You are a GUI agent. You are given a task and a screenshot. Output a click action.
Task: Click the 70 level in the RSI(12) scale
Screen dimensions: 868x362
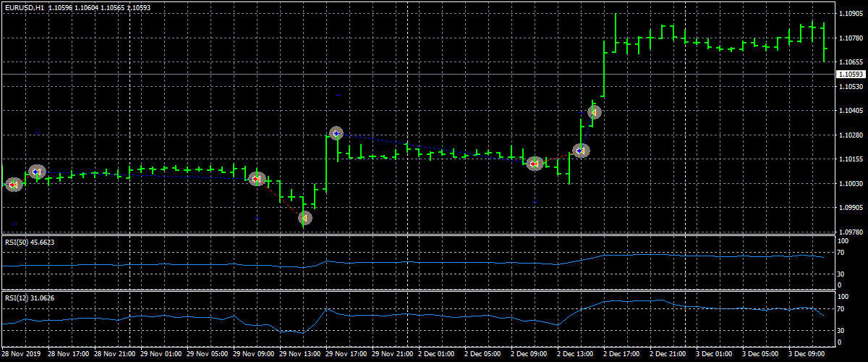(841, 308)
